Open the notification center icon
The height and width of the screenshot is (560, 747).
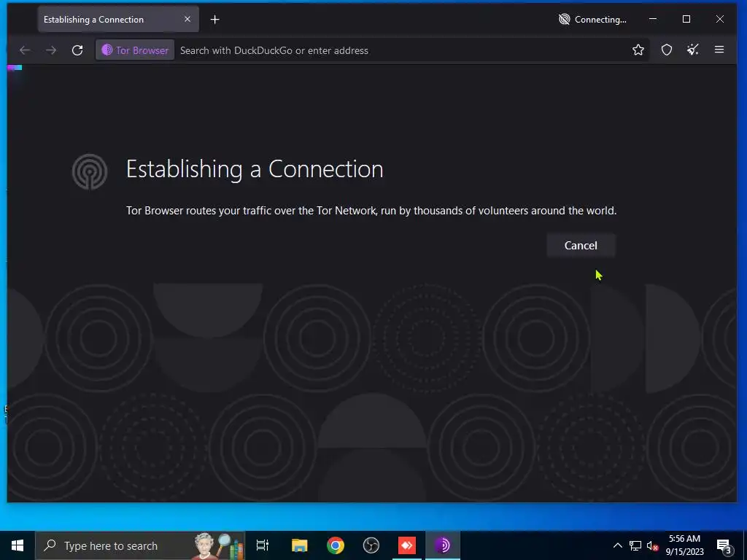[724, 545]
